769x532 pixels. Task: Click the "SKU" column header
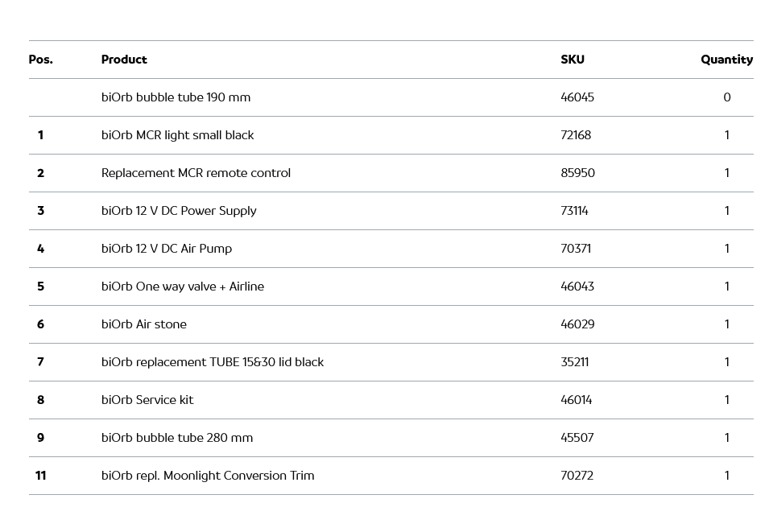point(573,60)
